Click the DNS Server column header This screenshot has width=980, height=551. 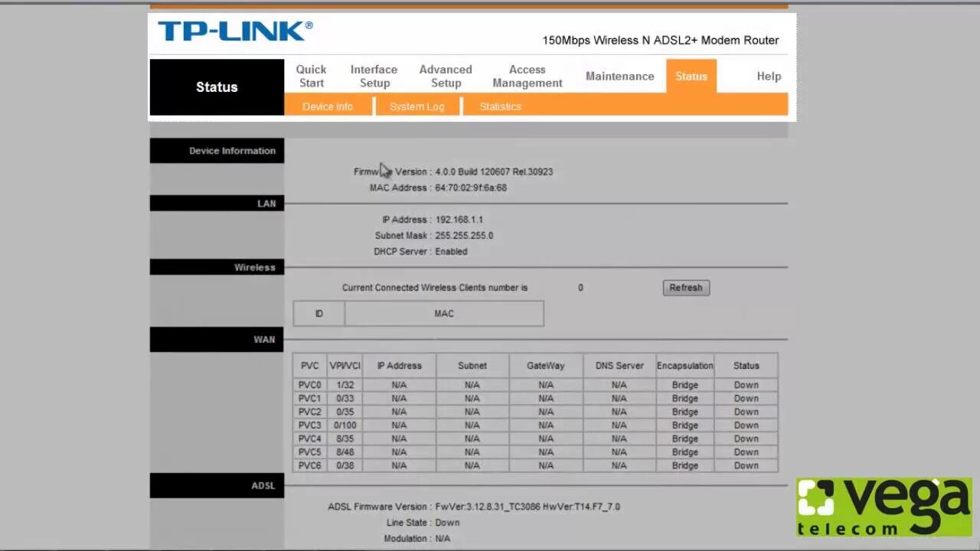(x=619, y=366)
